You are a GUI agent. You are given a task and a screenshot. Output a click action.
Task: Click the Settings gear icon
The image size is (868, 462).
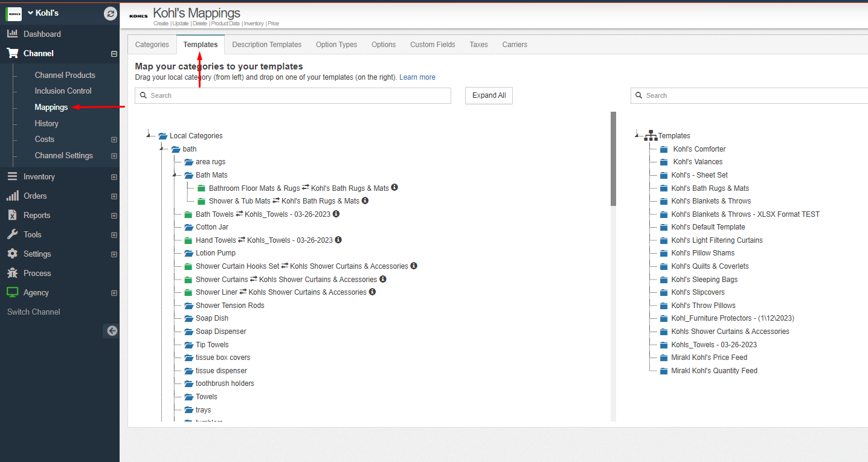click(x=12, y=254)
